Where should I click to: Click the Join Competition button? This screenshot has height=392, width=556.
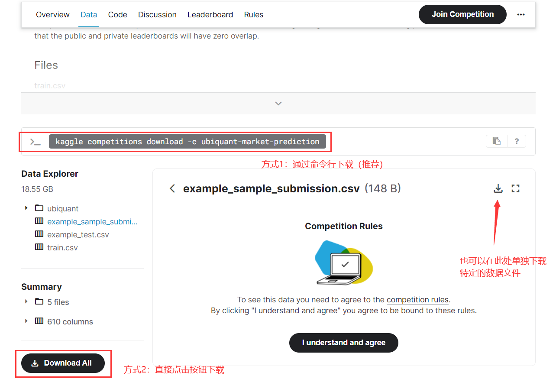point(462,14)
